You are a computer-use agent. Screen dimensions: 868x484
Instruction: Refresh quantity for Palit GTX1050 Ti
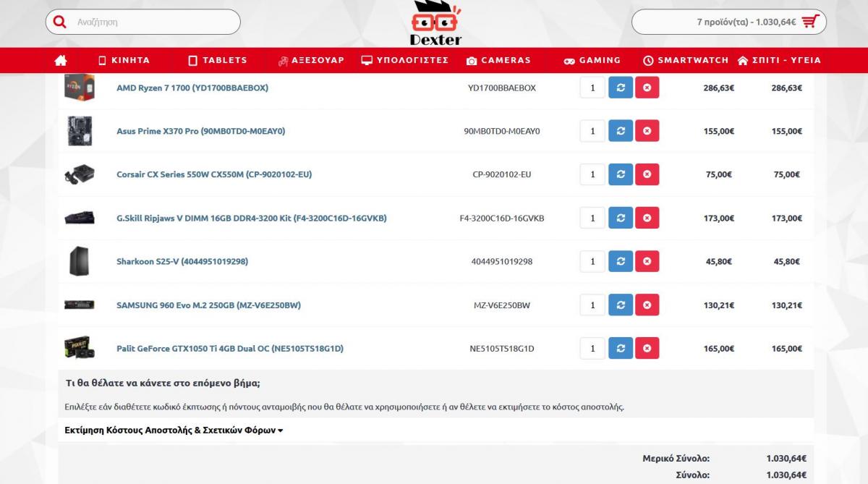coord(620,348)
